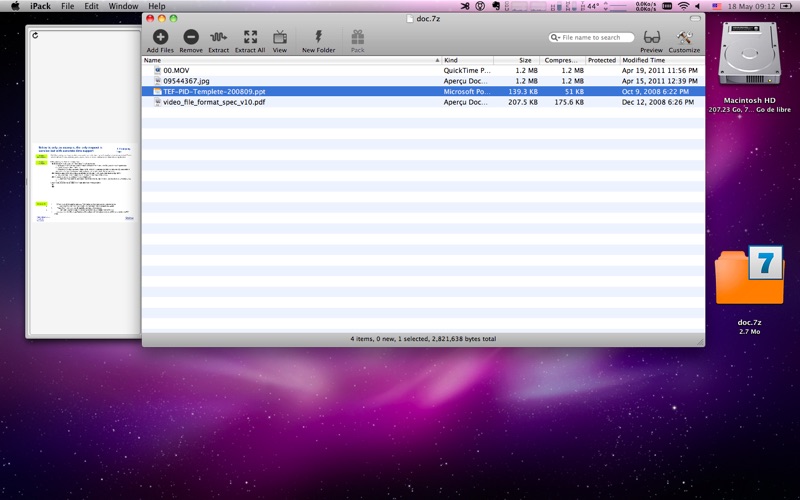Click the Evernote elephant icon in the menu bar
Viewport: 800px width, 500px height.
pos(495,6)
